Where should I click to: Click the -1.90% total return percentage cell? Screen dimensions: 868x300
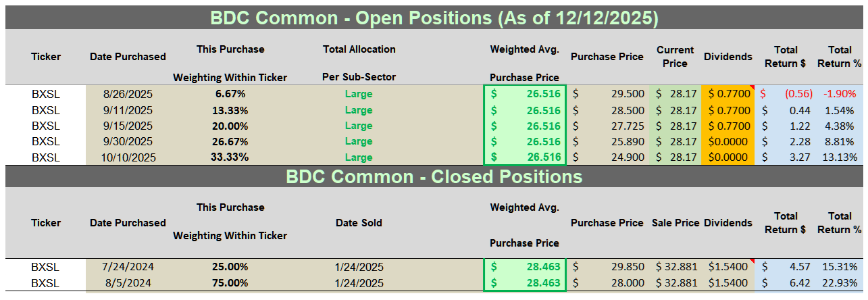point(840,94)
